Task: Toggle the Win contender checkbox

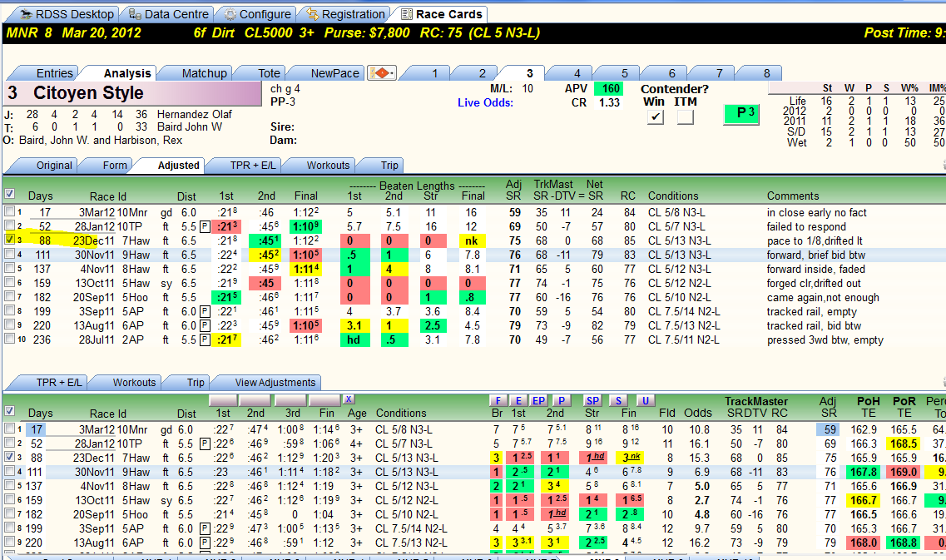Action: tap(655, 117)
